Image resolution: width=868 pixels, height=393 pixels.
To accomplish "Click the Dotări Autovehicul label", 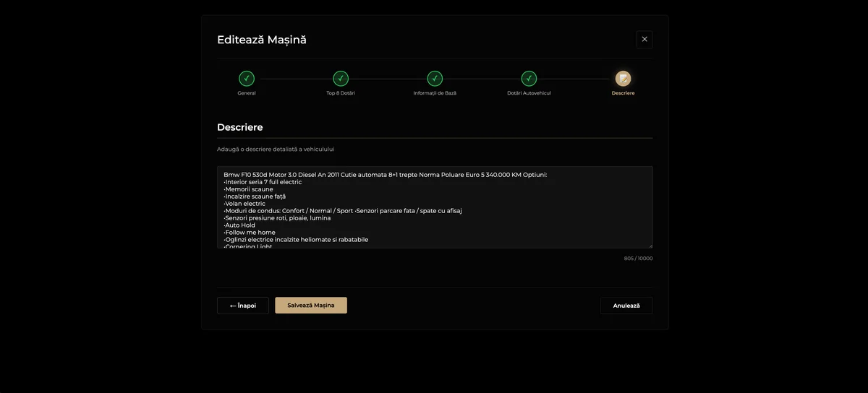I will coord(529,93).
